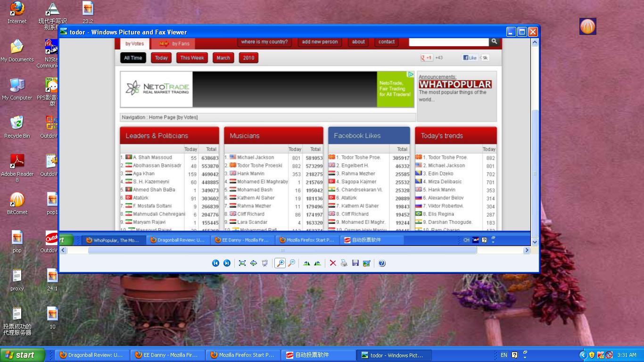Print the current picture
This screenshot has height=362, width=644.
tap(344, 263)
